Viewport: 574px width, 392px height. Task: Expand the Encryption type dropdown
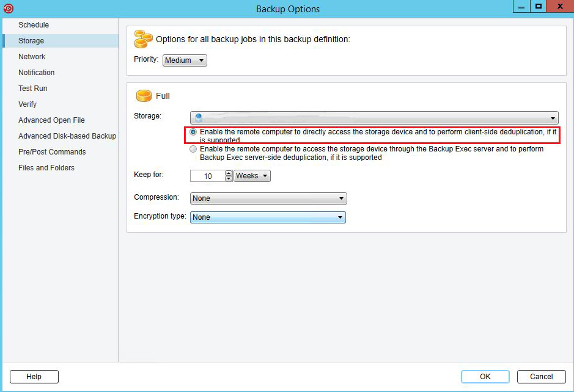268,217
